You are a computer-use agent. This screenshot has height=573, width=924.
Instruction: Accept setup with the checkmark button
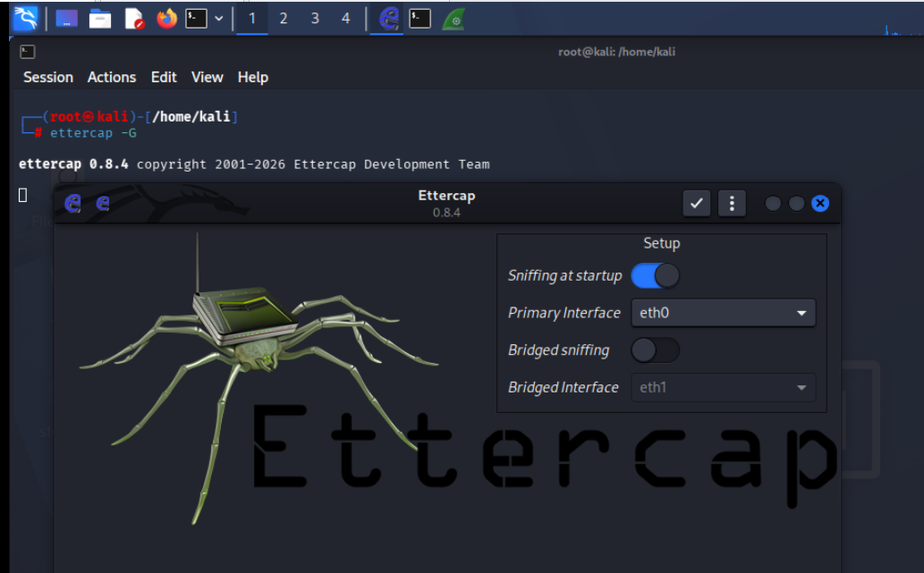click(697, 203)
